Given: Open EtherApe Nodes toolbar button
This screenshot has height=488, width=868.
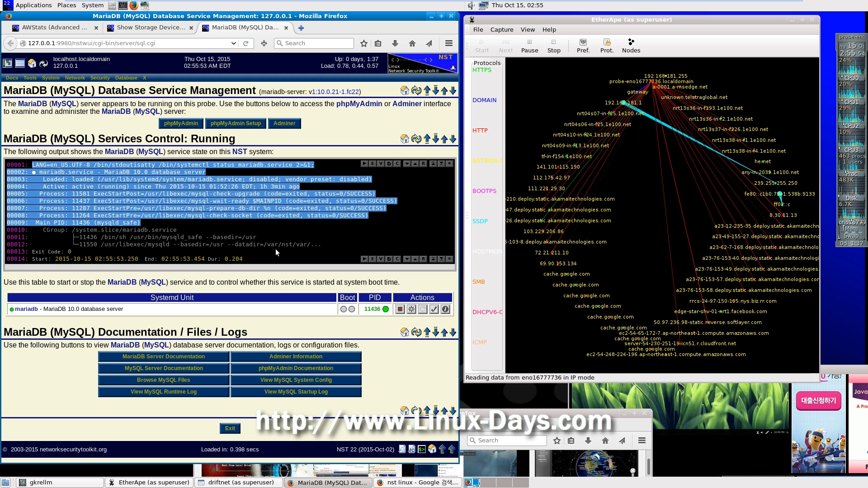Looking at the screenshot, I should 631,46.
